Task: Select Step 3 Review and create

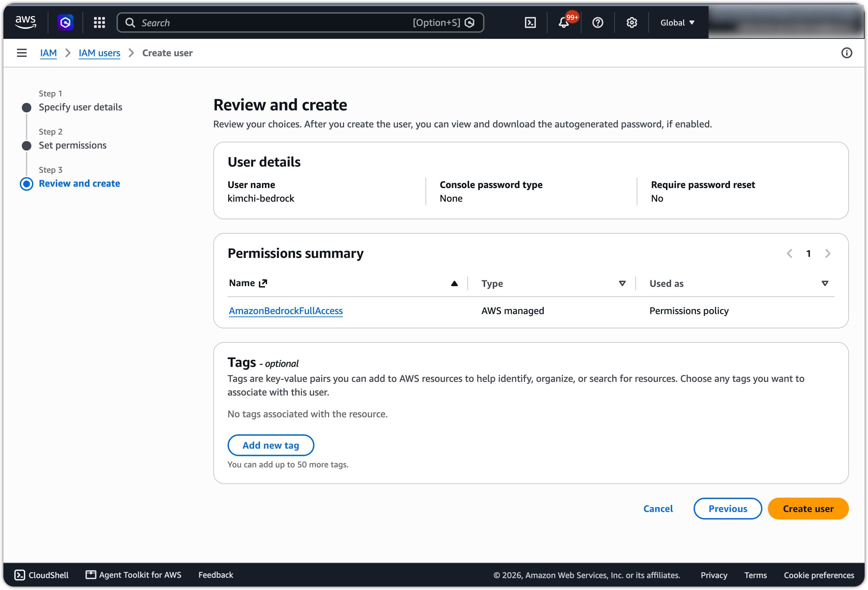Action: [x=79, y=183]
